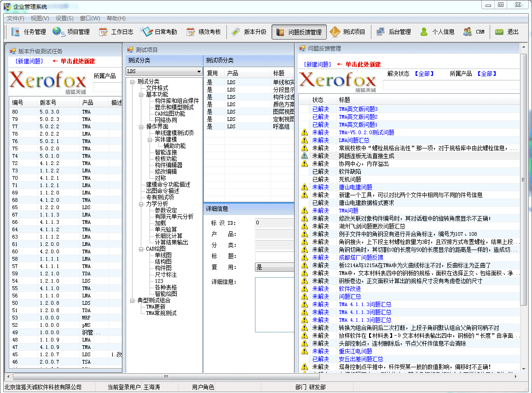Image resolution: width=532 pixels, height=393 pixels.
Task: Open the LDS product combo box
Action: [164, 72]
